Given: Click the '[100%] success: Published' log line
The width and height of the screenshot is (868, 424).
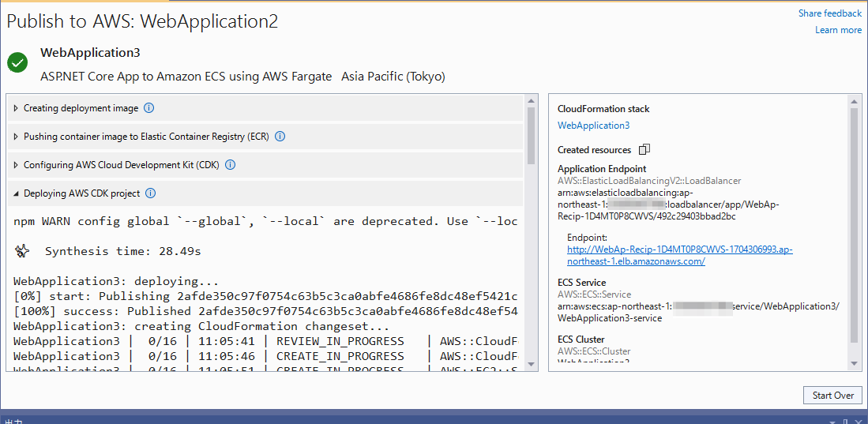Looking at the screenshot, I should (x=265, y=311).
